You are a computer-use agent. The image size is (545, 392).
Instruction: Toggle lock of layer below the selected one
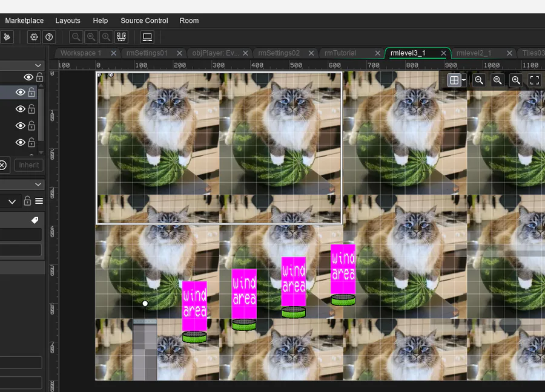click(31, 109)
